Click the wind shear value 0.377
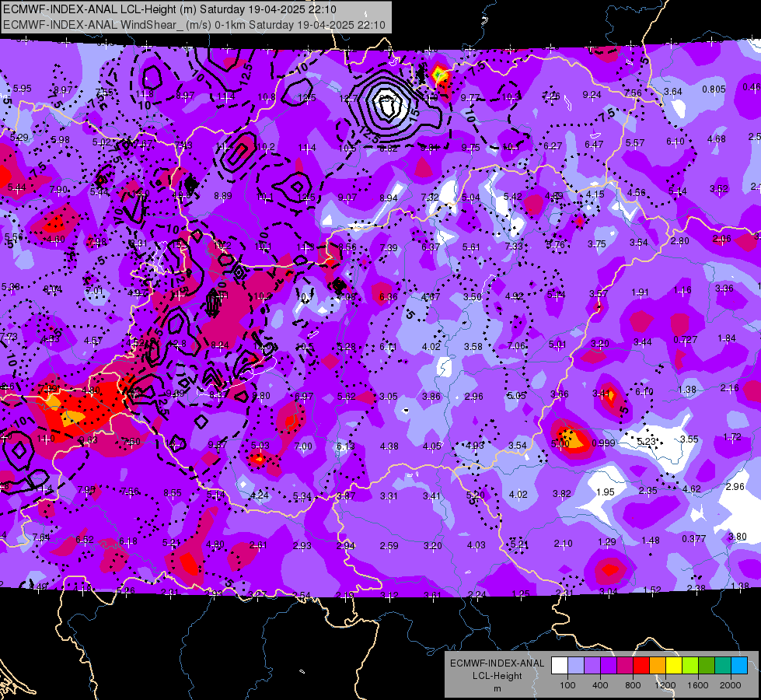Viewport: 761px width, 700px height. coord(694,538)
